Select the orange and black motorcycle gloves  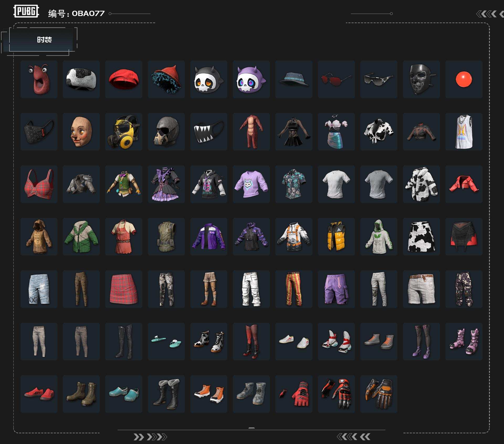coord(379,394)
